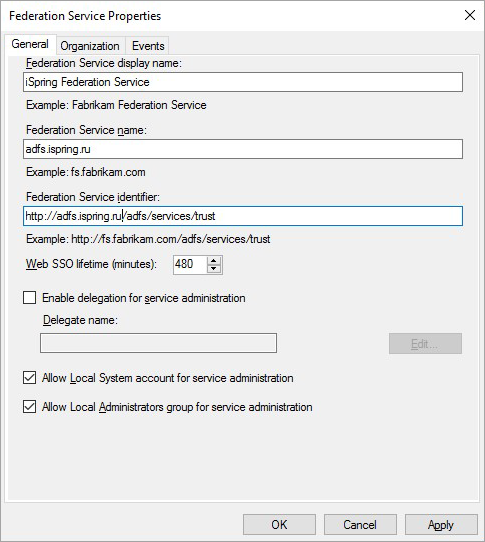The width and height of the screenshot is (485, 542).
Task: Enable delegation for service administration checkbox
Action: pyautogui.click(x=29, y=298)
